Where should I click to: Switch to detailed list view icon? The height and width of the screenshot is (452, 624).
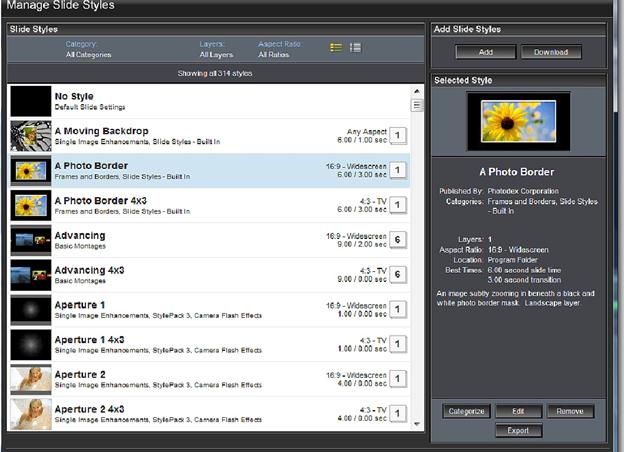click(x=356, y=47)
